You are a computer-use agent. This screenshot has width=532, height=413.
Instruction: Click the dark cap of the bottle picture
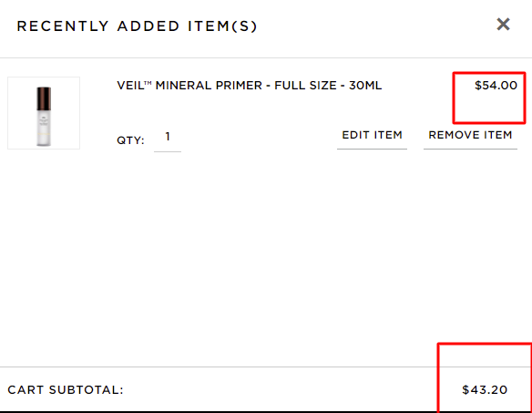click(44, 98)
